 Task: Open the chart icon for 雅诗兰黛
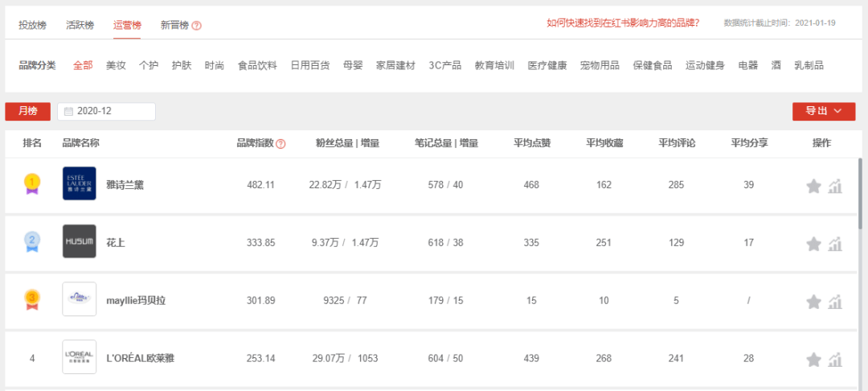click(x=835, y=186)
